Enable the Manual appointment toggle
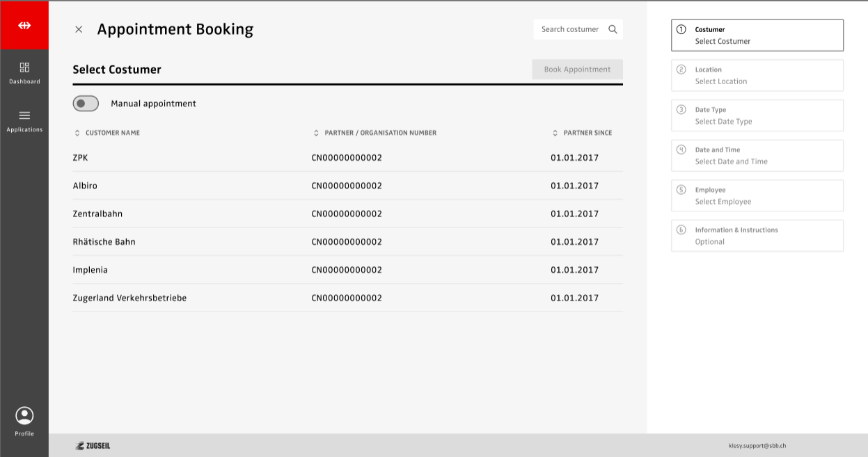This screenshot has height=457, width=868. click(86, 104)
